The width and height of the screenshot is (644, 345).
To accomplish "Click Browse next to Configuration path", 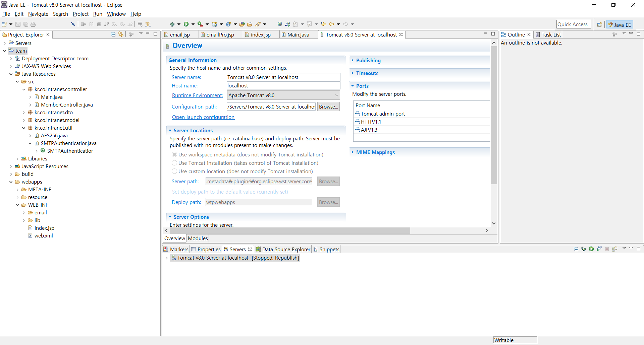I will pos(328,107).
